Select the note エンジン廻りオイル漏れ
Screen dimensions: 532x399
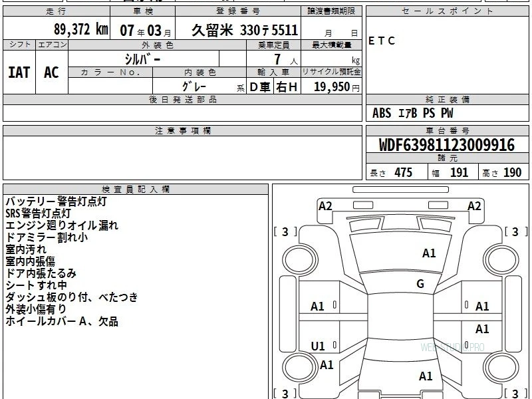point(62,225)
